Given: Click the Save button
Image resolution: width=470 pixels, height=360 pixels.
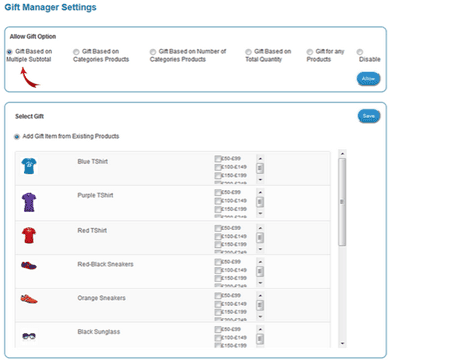Looking at the screenshot, I should 369,116.
